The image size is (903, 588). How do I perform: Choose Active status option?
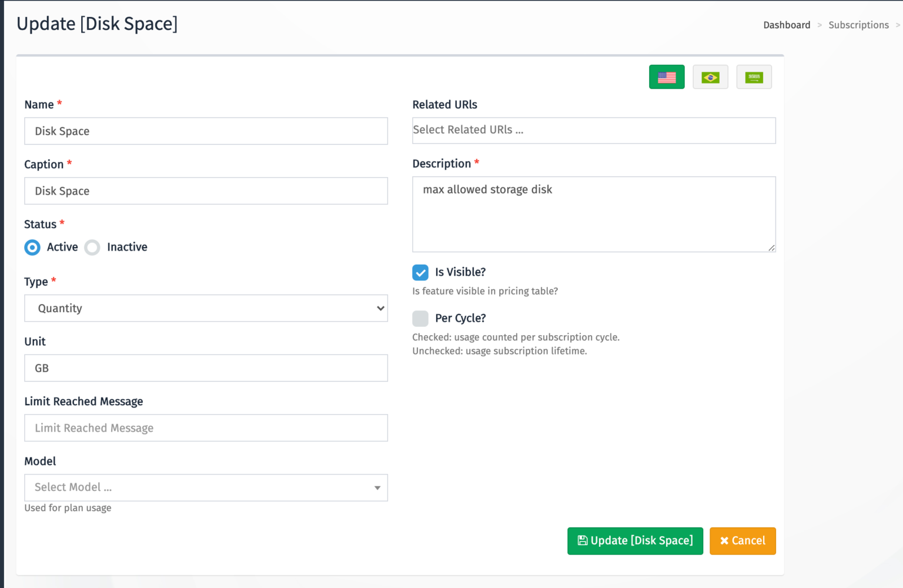(32, 248)
